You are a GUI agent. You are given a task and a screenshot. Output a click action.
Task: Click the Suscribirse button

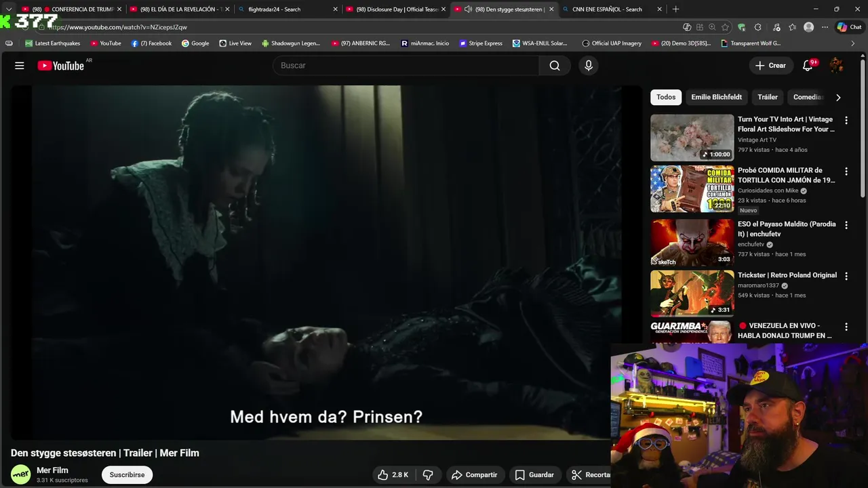pyautogui.click(x=127, y=474)
